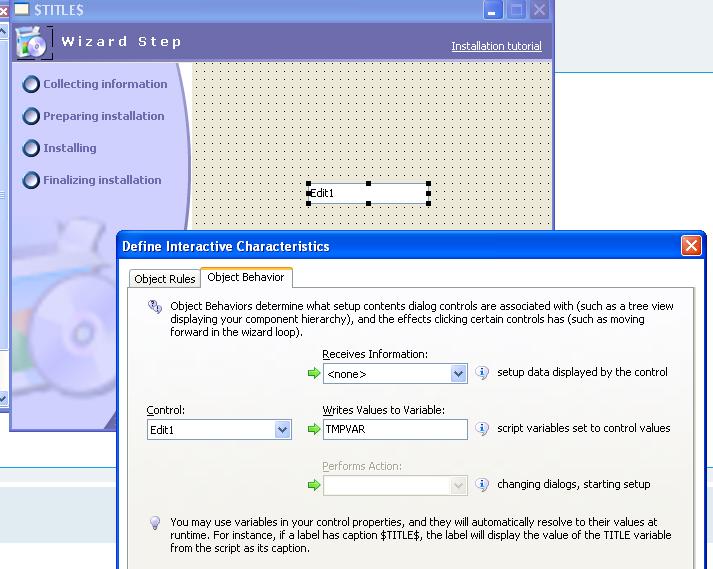Open the Control dropdown showing Edit1
Viewport: 713px width, 569px height.
(x=282, y=429)
